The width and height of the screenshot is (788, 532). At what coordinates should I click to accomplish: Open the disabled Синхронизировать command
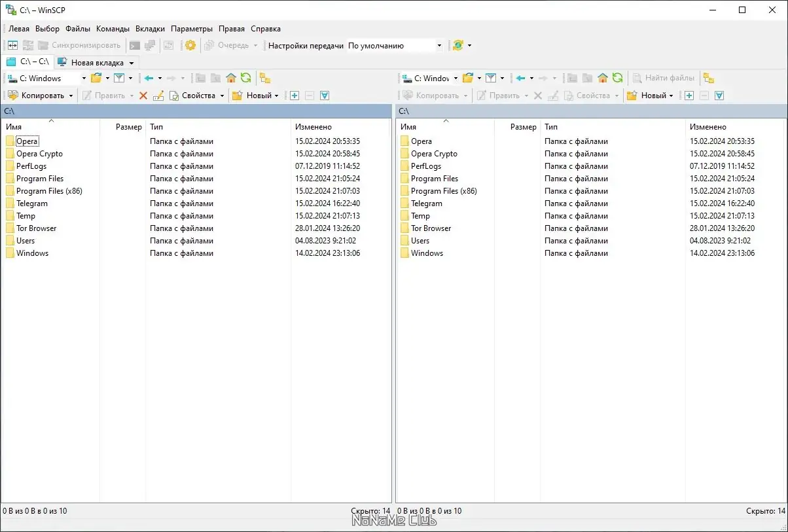[79, 45]
